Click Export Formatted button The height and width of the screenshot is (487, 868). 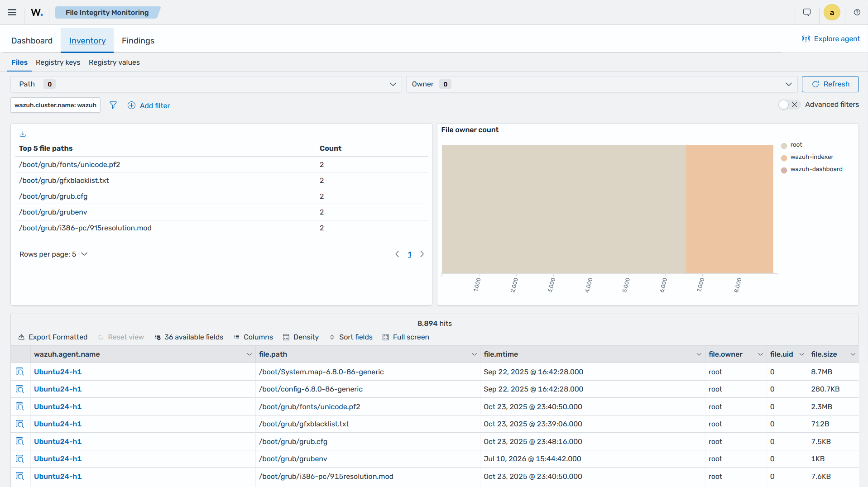(53, 337)
